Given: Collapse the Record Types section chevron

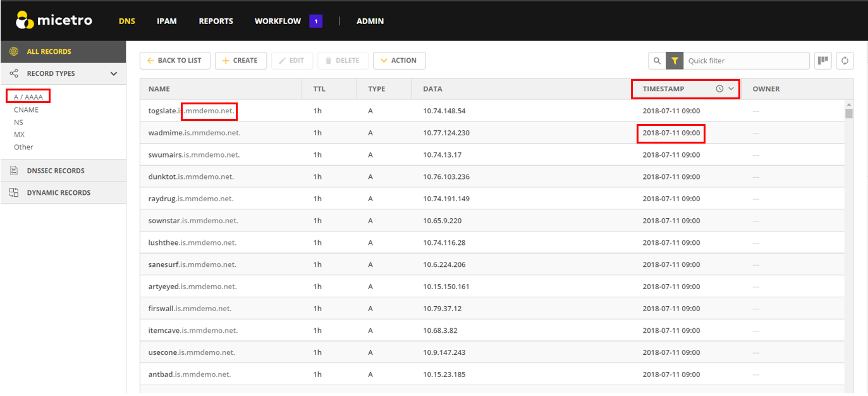Looking at the screenshot, I should [114, 74].
